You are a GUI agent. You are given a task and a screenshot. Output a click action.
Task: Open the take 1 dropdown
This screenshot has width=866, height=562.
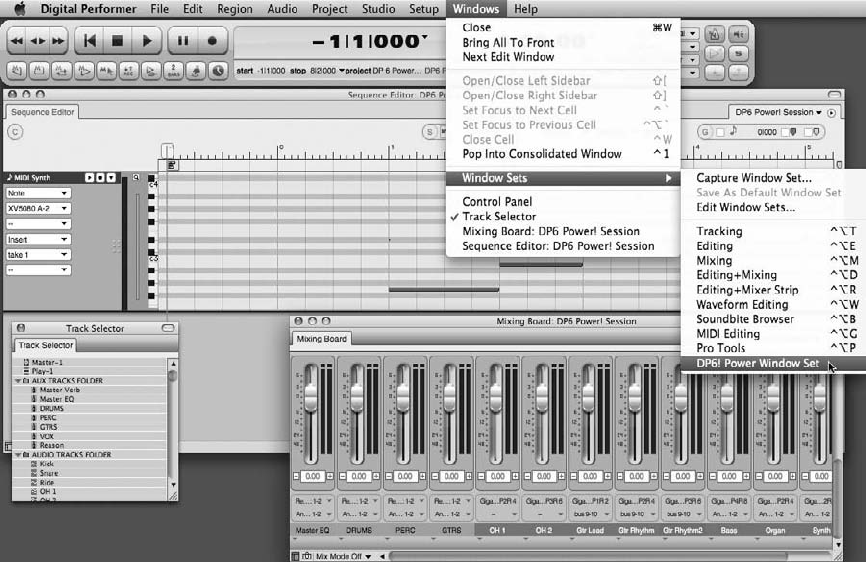pos(38,255)
